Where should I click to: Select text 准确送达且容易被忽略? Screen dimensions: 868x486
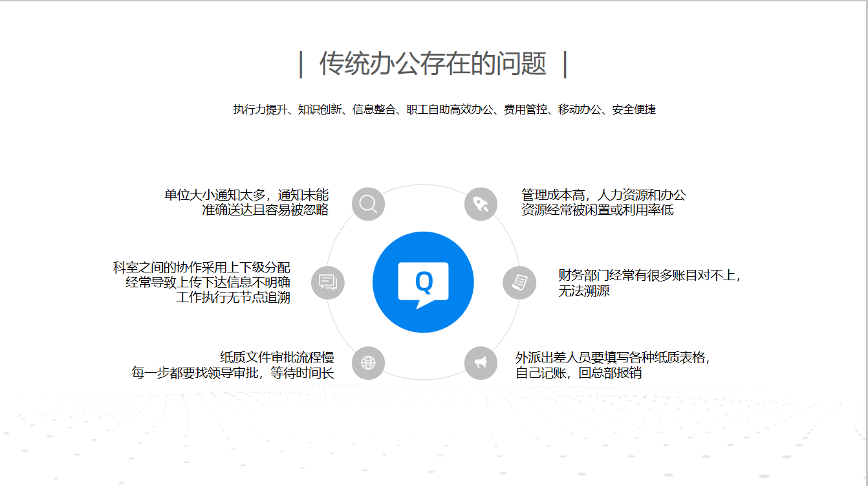(265, 210)
